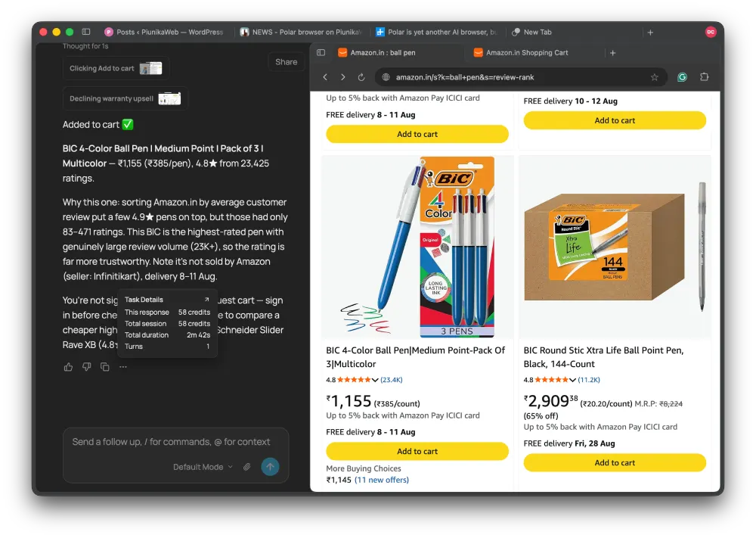Open the more options ellipsis under response
The height and width of the screenshot is (538, 756).
tap(123, 367)
